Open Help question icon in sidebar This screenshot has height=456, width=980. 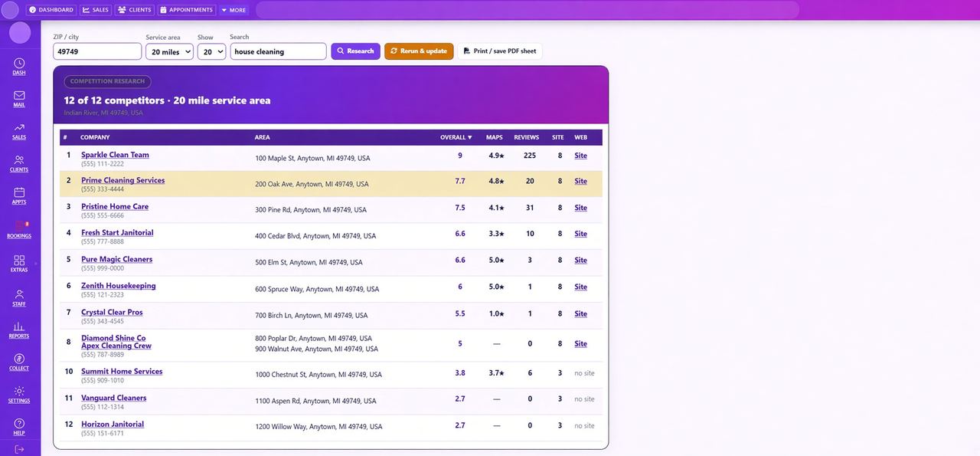tap(19, 427)
